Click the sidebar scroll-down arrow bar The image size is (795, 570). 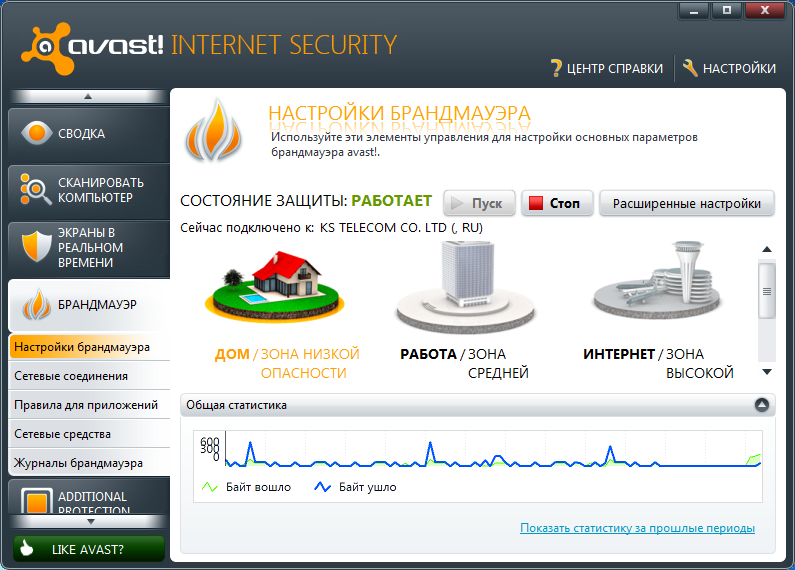[x=89, y=521]
